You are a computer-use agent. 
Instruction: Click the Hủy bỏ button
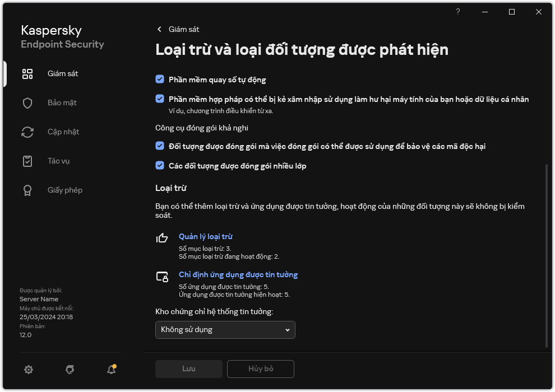point(261,369)
